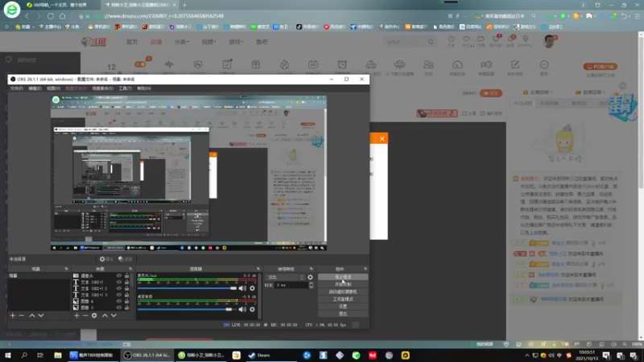644x362 pixels.
Task: Click the 开始录制 button in OBS controls
Action: point(343,285)
